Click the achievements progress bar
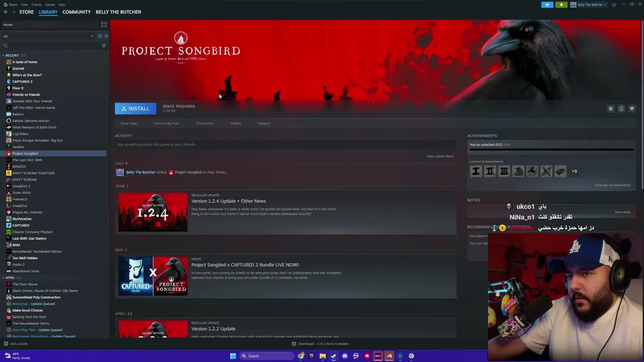The width and height of the screenshot is (644, 362). pyautogui.click(x=551, y=150)
